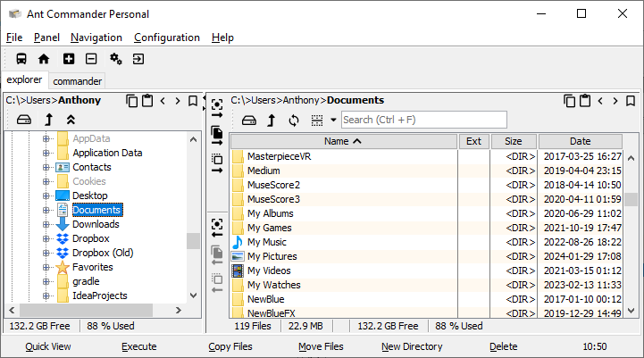Screen dimensions: 644x358
Task: Open the Configuration menu
Action: pos(167,37)
